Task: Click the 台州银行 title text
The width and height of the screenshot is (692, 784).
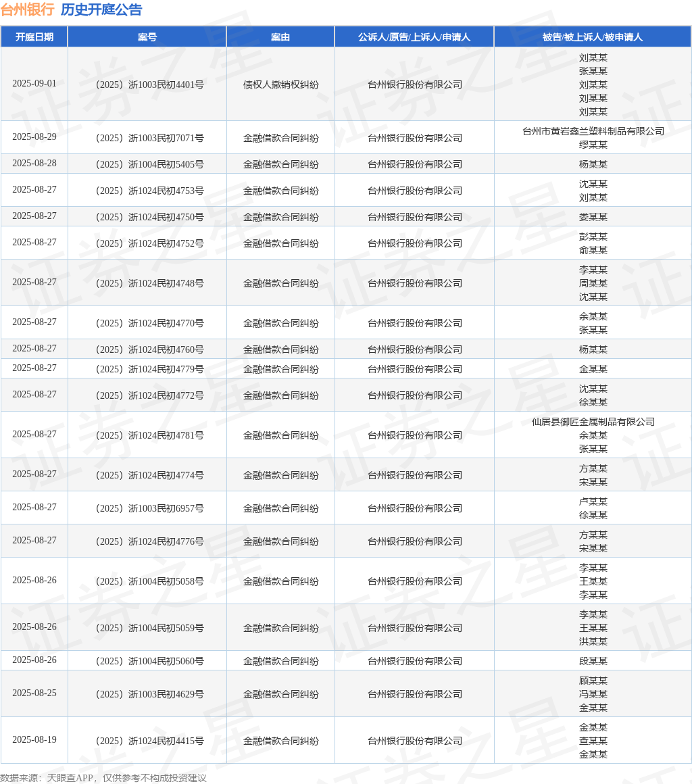Action: tap(28, 9)
